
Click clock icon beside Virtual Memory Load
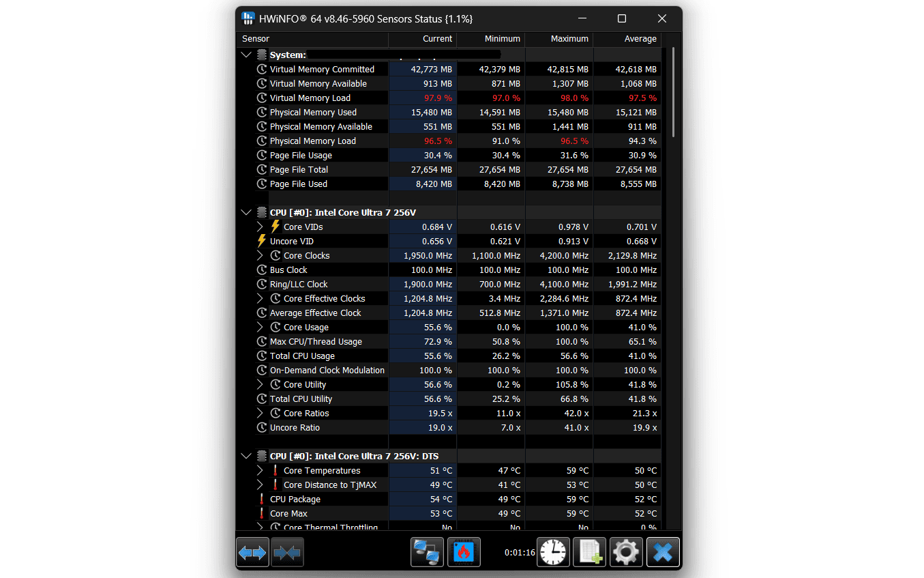[262, 98]
